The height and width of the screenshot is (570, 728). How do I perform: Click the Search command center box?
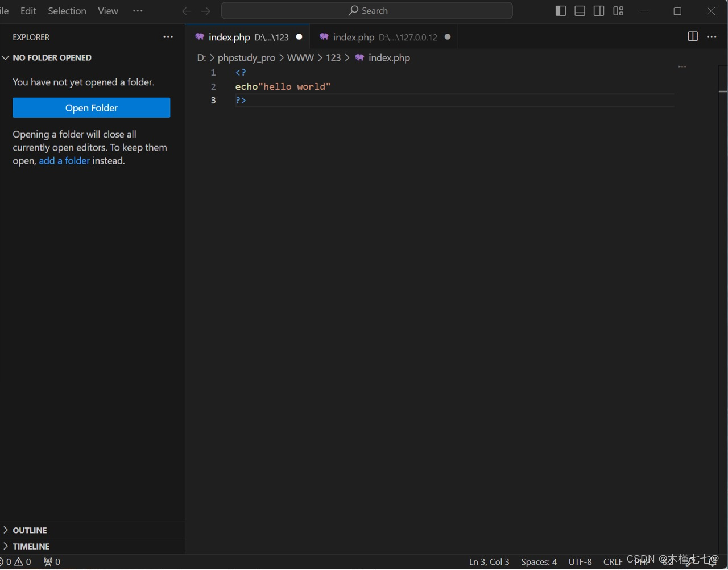[x=367, y=11]
